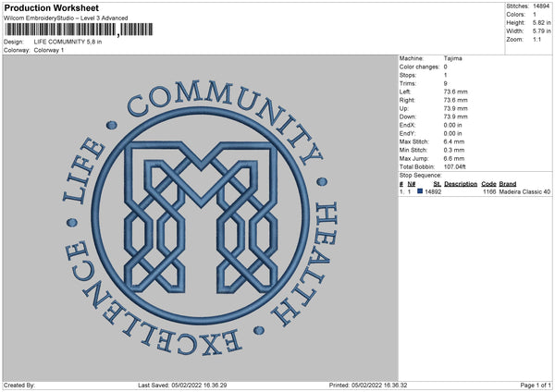This screenshot has height=392, width=555.
Task: Click the Stitches value 14894
Action: coord(541,6)
